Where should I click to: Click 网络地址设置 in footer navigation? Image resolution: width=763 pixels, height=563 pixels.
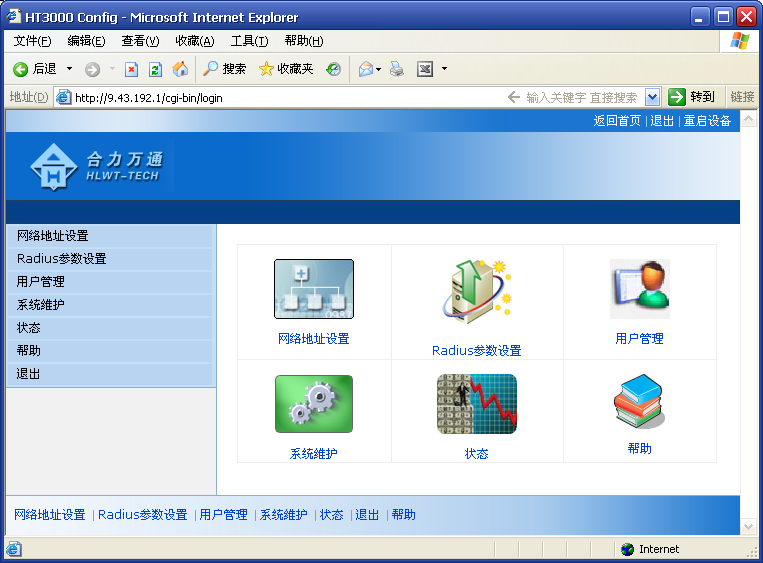50,514
